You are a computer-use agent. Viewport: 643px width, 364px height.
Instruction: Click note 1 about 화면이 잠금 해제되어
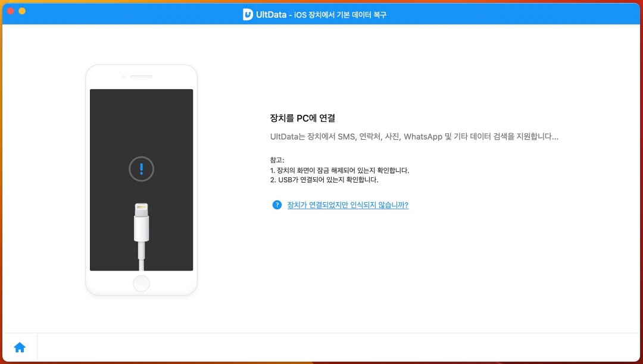(339, 170)
